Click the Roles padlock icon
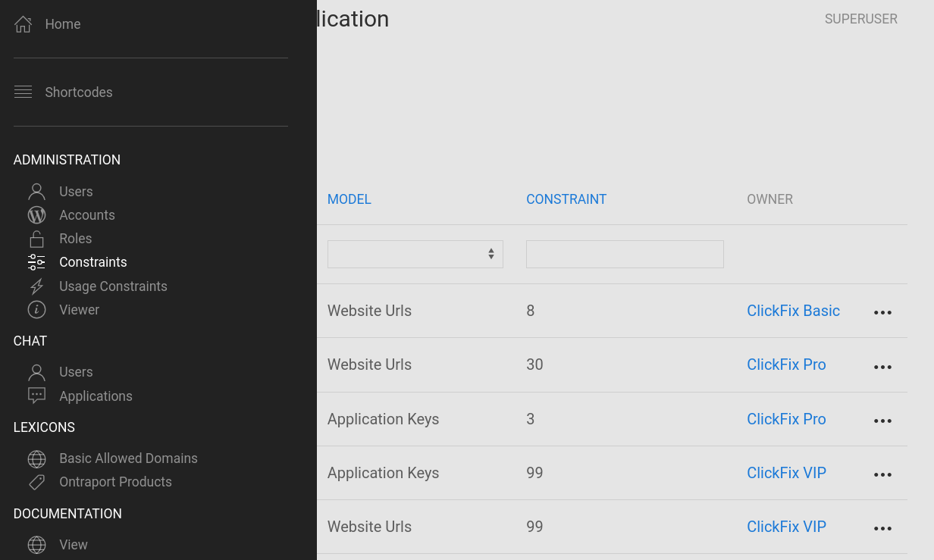The width and height of the screenshot is (934, 560). 36,239
